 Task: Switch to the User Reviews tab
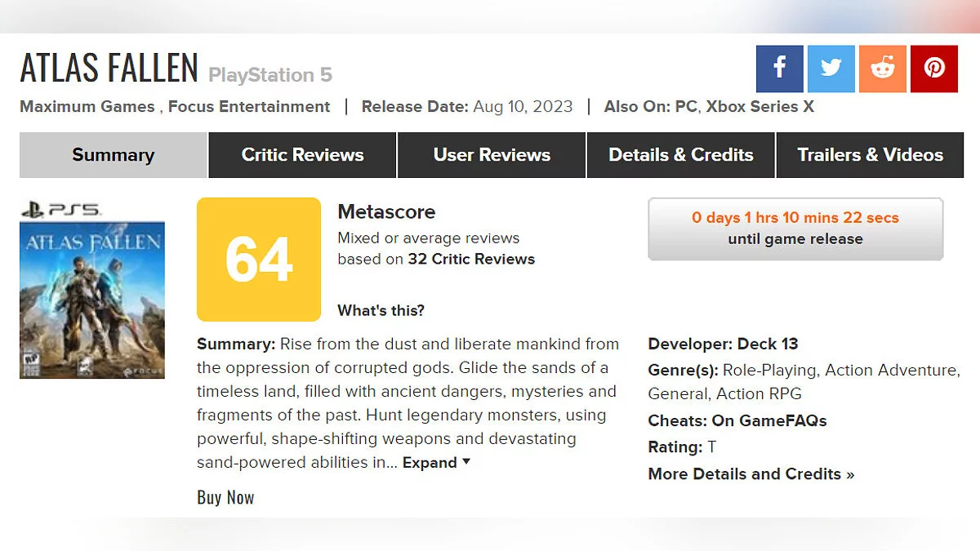(x=492, y=155)
